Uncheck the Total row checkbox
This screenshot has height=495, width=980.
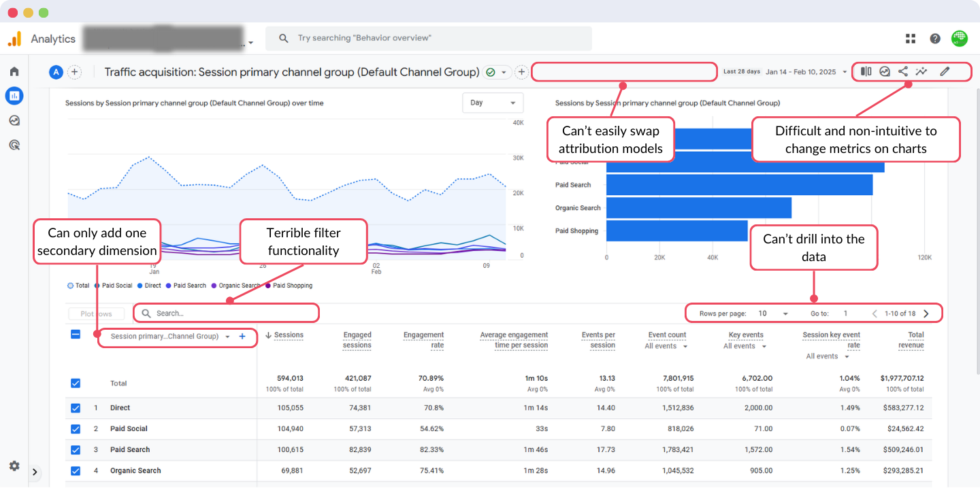pyautogui.click(x=76, y=383)
